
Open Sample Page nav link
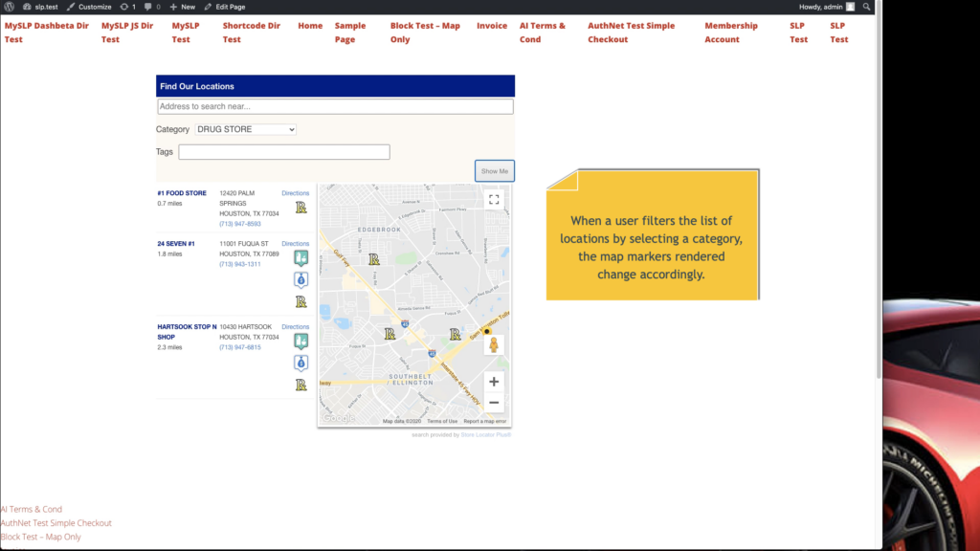[350, 33]
